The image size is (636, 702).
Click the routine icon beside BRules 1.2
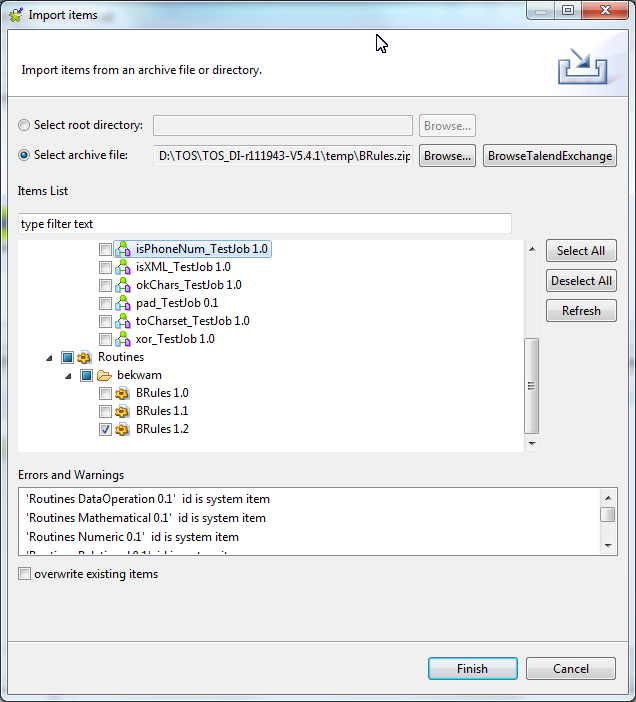(123, 429)
